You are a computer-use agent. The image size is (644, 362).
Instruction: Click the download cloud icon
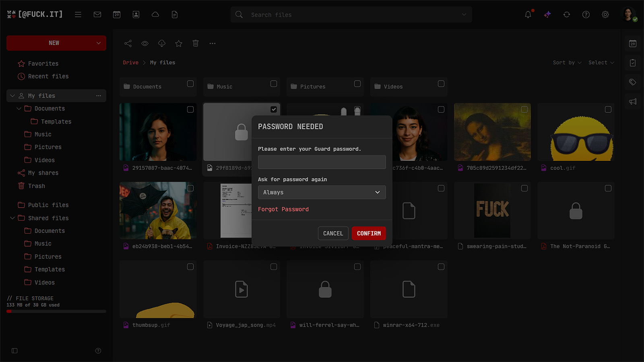click(162, 43)
